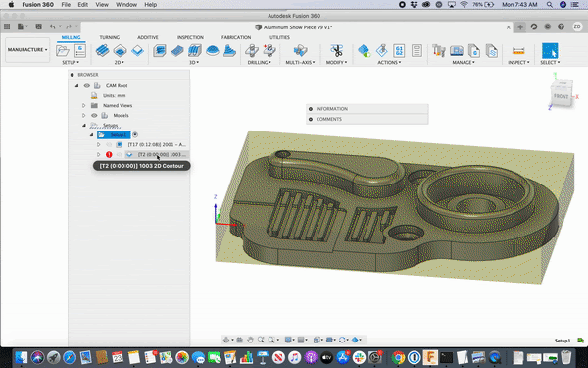Switch to the ADDITIVE tab
This screenshot has width=588, height=368.
tap(147, 37)
